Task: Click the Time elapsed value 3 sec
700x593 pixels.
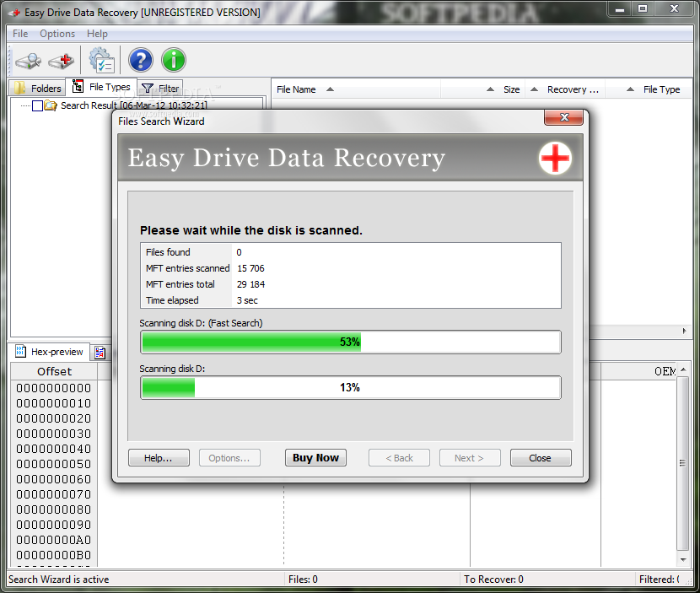Action: pos(247,300)
